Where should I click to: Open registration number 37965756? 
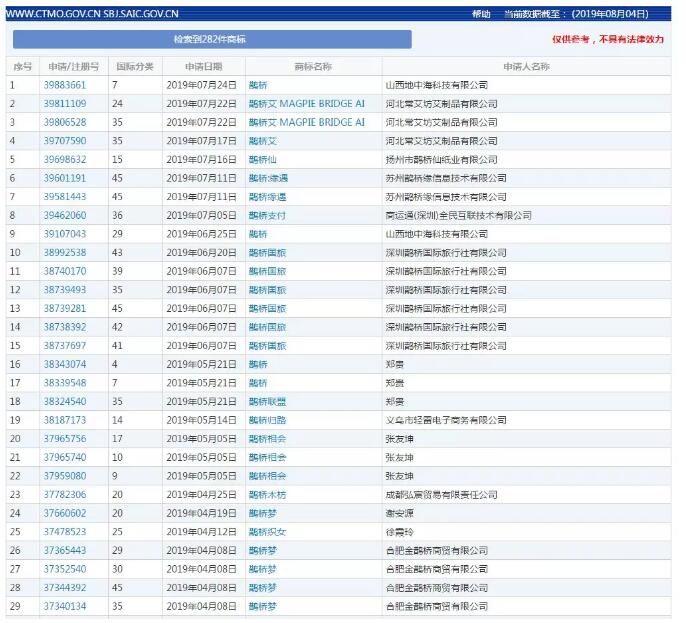pos(65,438)
